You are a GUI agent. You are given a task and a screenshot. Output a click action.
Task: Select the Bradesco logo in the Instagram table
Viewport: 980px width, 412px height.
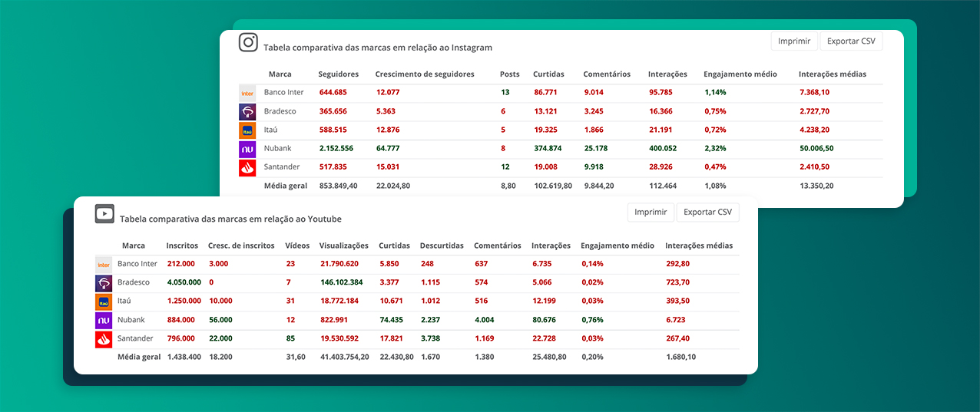pyautogui.click(x=247, y=111)
